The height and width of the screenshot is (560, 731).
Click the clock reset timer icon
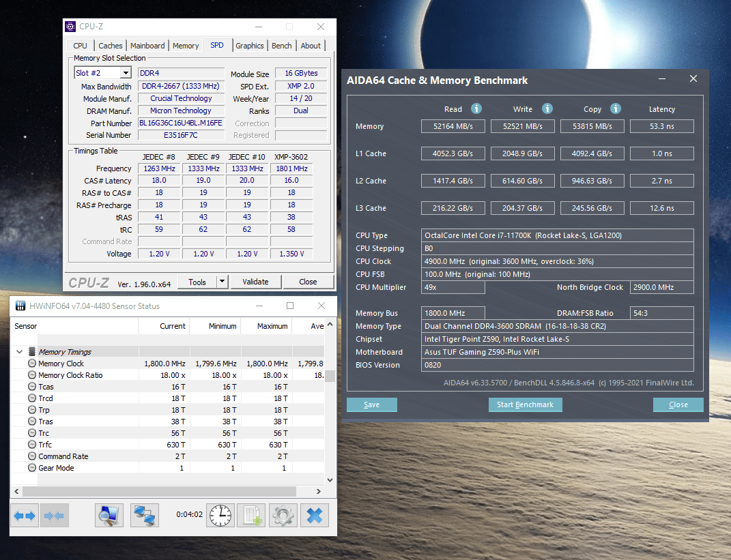(x=220, y=516)
